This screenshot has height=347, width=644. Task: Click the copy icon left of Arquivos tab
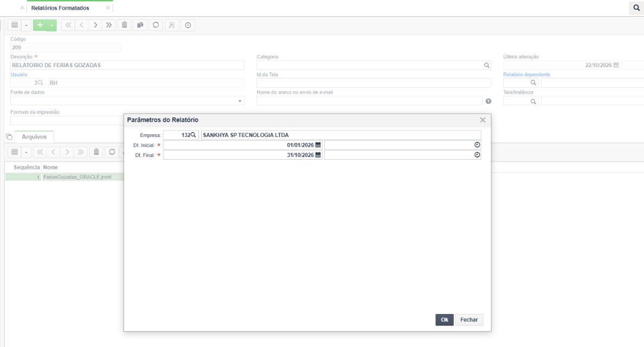point(9,137)
